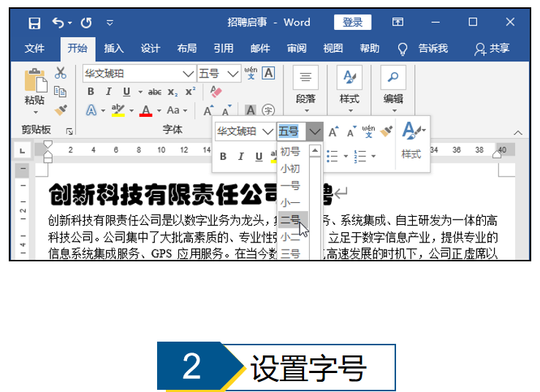Click the Save icon in title bar

(34, 23)
